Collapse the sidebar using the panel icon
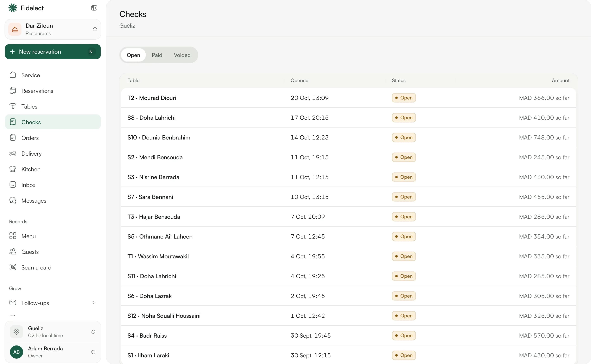Screen dimensions: 591x364 [x=94, y=8]
